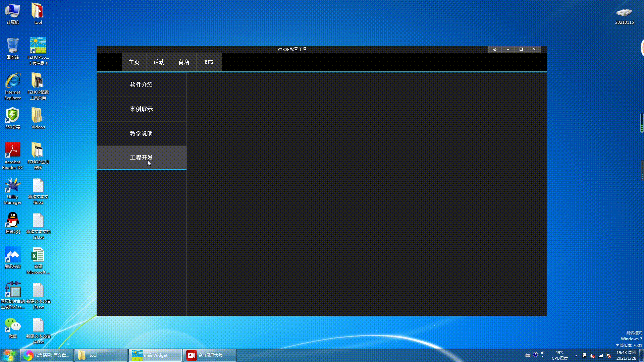Viewport: 644px width, 362px height.
Task: Open 软件介绍 in the sidebar
Action: coord(141,85)
